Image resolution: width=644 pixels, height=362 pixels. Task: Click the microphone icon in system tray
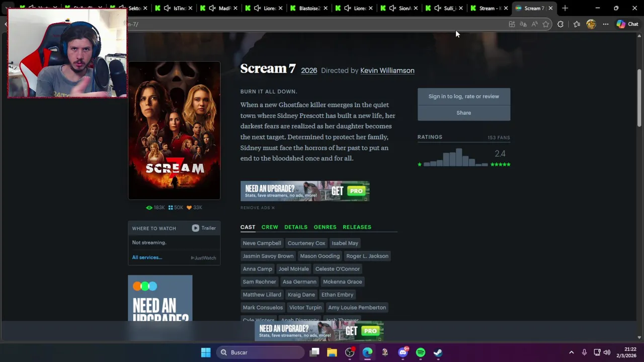coord(584,352)
